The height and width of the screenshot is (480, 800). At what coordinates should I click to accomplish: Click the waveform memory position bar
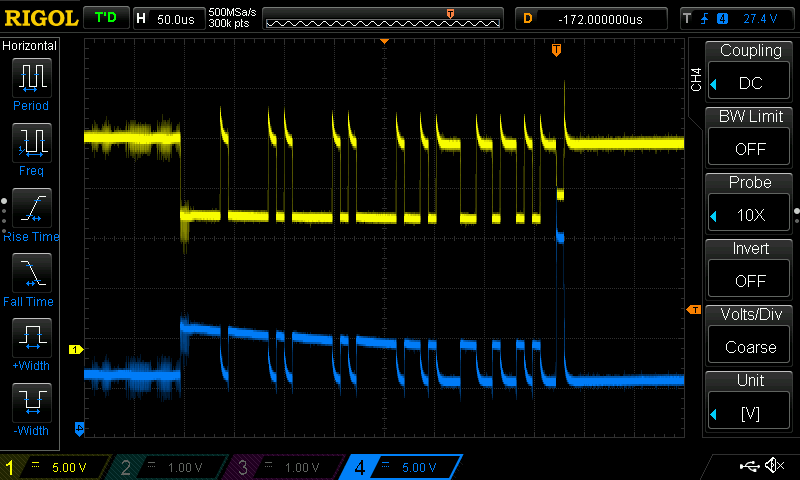point(385,18)
